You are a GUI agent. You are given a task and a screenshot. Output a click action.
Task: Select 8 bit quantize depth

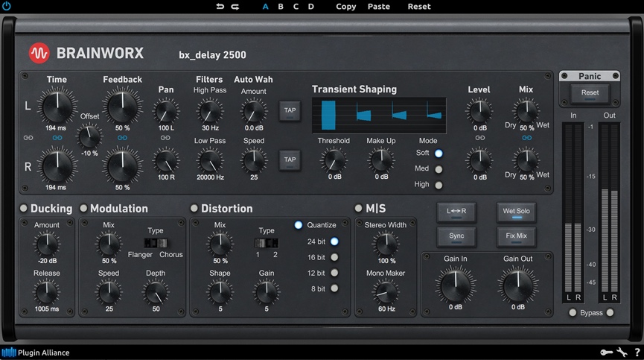point(335,288)
